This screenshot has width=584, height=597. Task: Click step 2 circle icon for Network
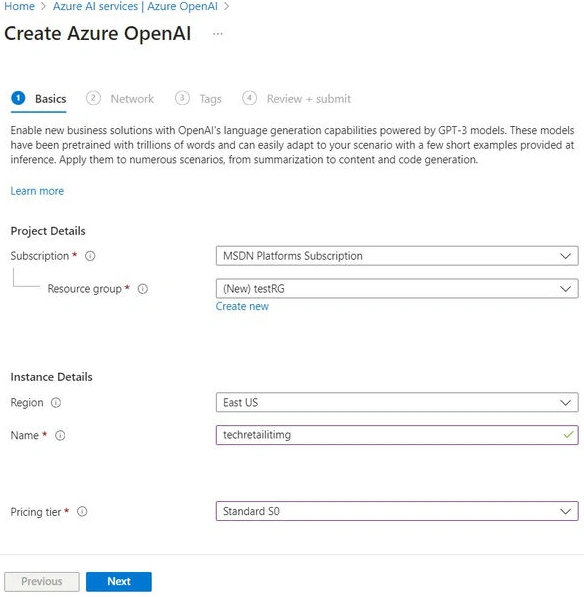tap(93, 98)
